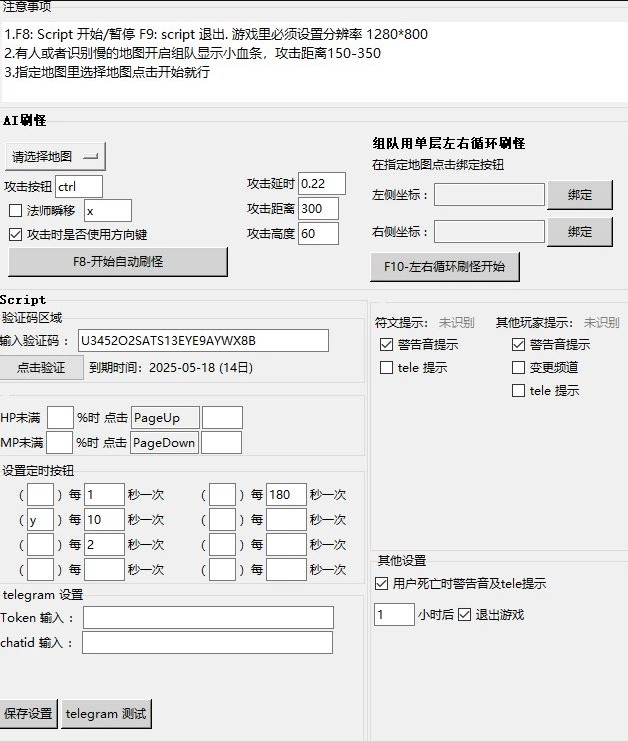Click the 点击验证 verify button
This screenshot has height=741, width=628.
pos(41,367)
